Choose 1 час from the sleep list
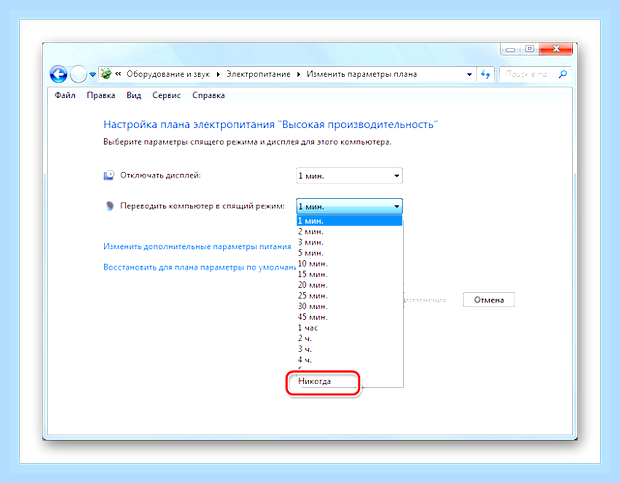Screen dimensions: 620x483 click(x=308, y=328)
